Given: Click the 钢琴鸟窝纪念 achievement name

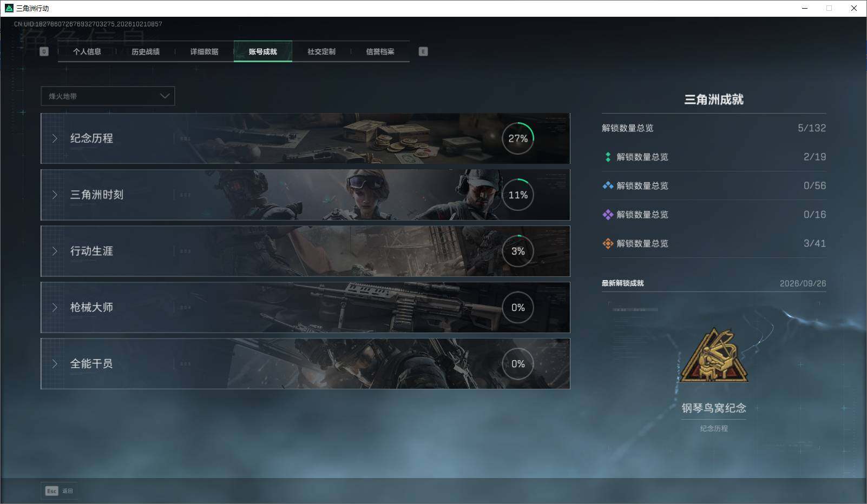Looking at the screenshot, I should (x=714, y=408).
